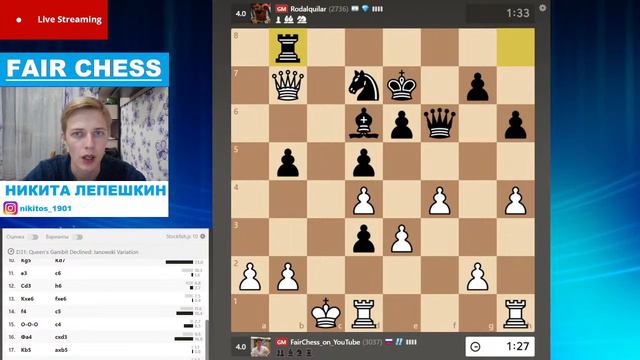Open Stockfish engine settings gear
This screenshot has height=360, width=640.
(203, 236)
